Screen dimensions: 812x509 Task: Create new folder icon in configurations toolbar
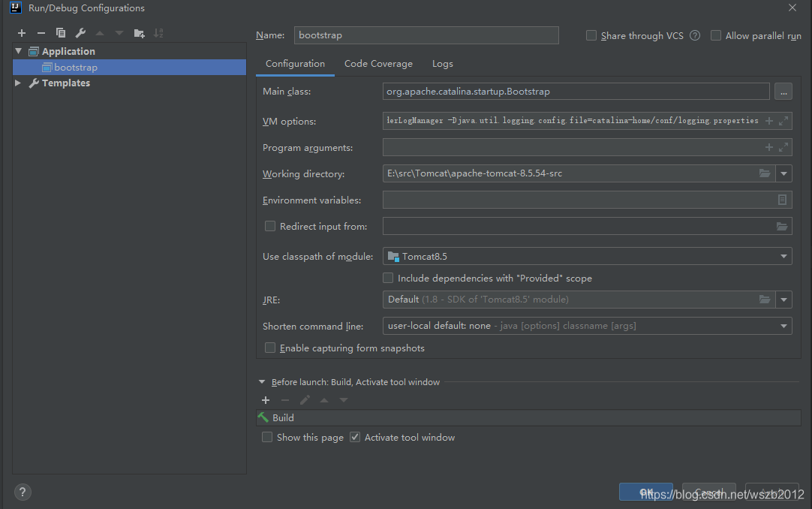(139, 33)
